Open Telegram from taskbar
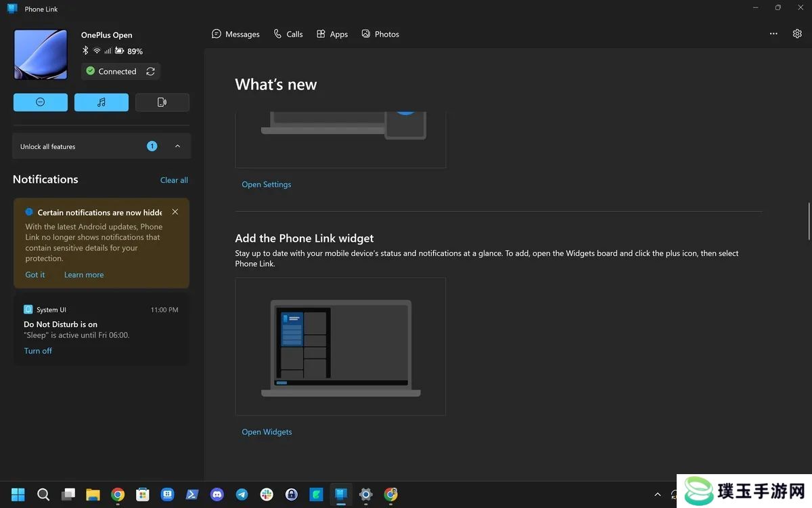 [242, 494]
